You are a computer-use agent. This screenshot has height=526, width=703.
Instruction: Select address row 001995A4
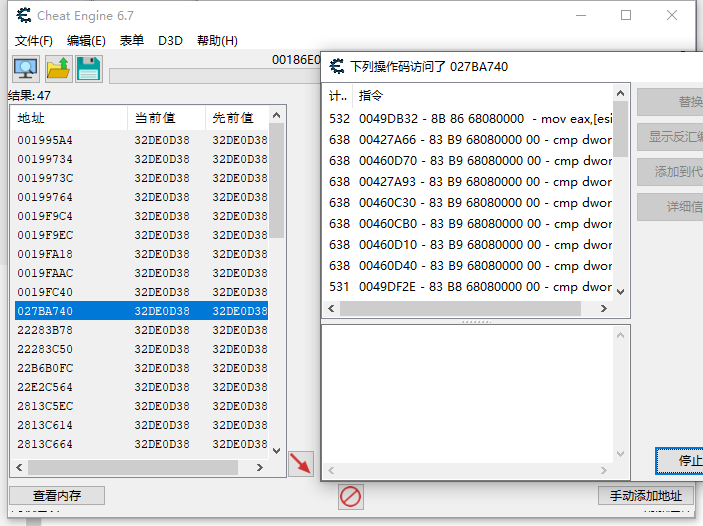(142, 140)
